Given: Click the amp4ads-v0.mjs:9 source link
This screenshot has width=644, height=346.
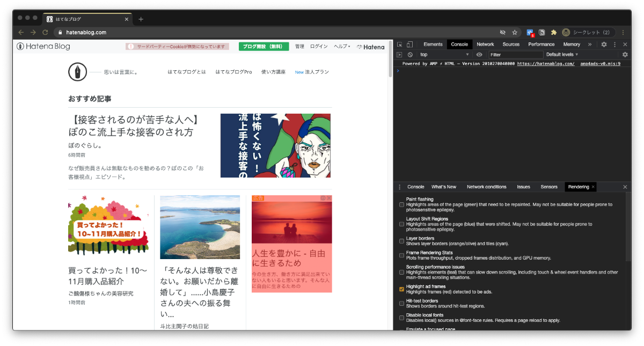Looking at the screenshot, I should click(x=601, y=64).
